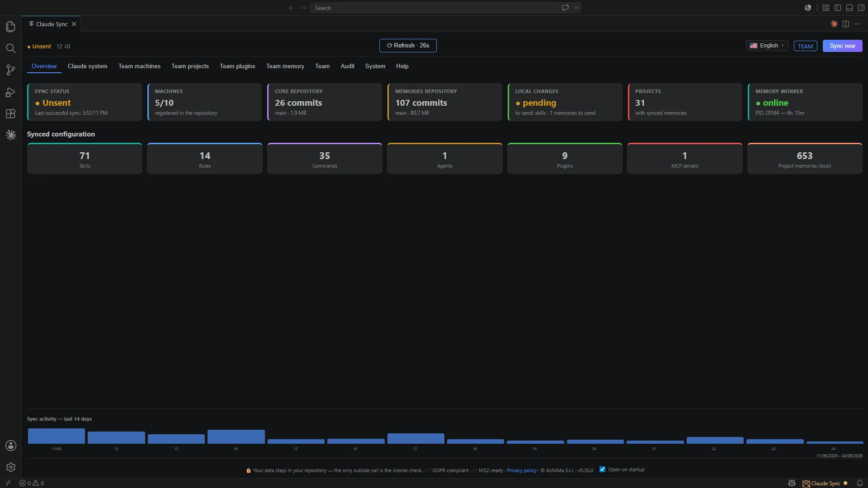Go to the Team memory tab

(x=285, y=66)
